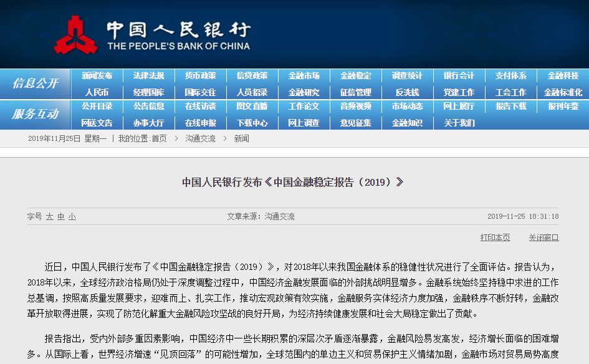Select the 反洗钱 link

[407, 92]
